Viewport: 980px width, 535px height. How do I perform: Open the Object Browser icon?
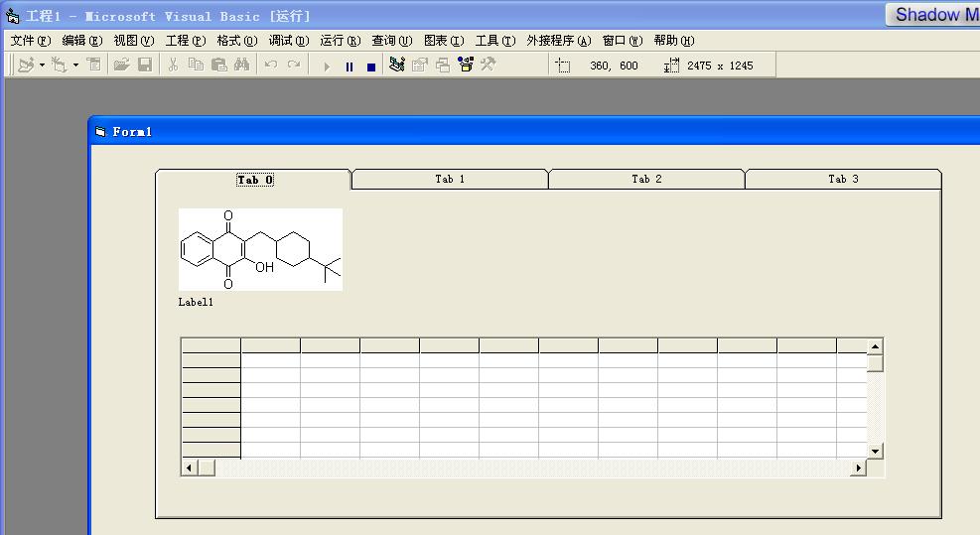click(x=466, y=65)
